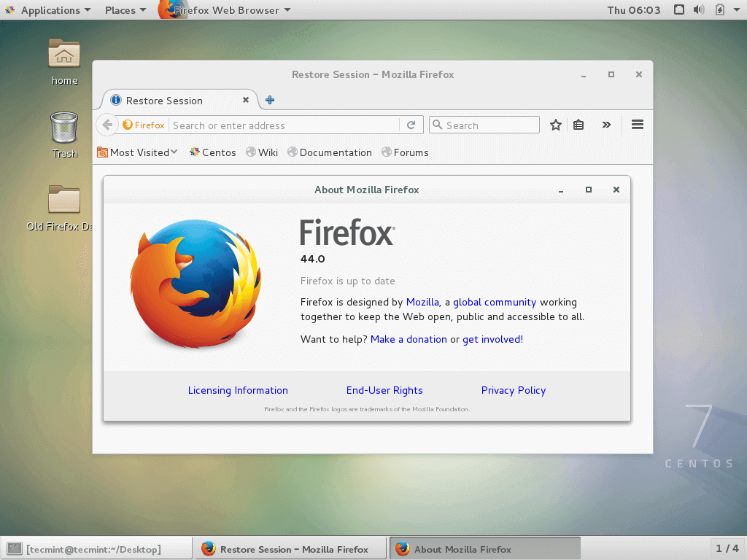Click the Firefox logo in About dialog
747x560 pixels.
coord(196,284)
